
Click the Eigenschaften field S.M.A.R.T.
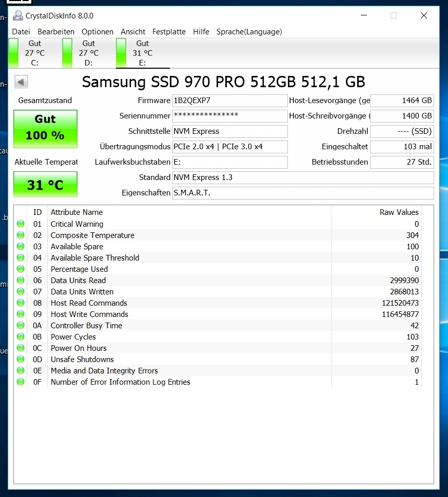[x=303, y=193]
